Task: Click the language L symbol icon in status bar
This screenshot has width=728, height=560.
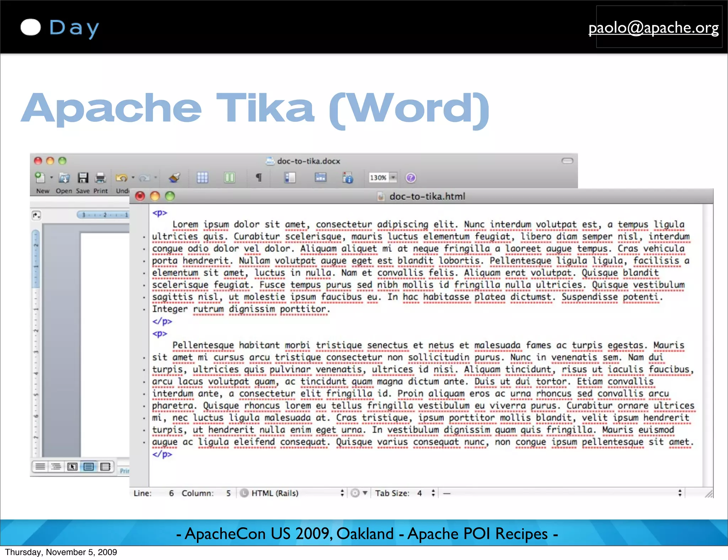Action: coord(244,493)
